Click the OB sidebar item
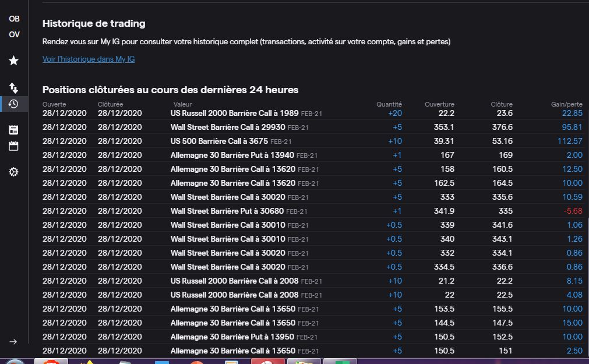 click(14, 19)
